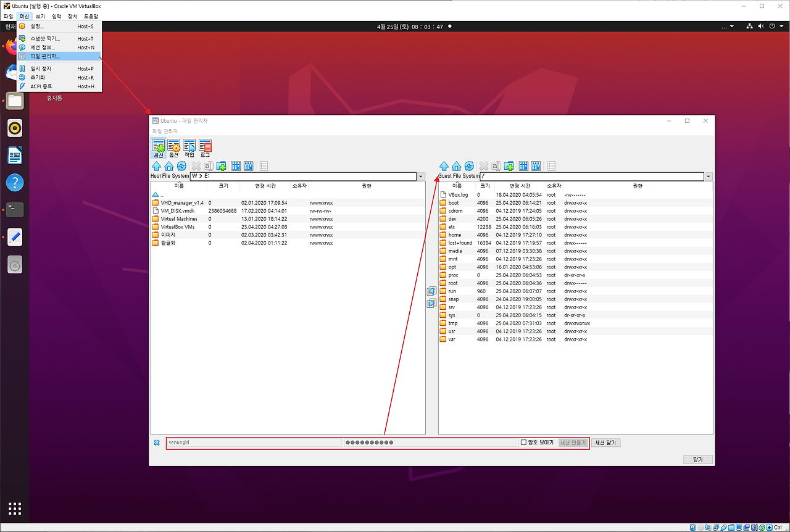Open Terminal from the Ubuntu dock

click(x=15, y=209)
